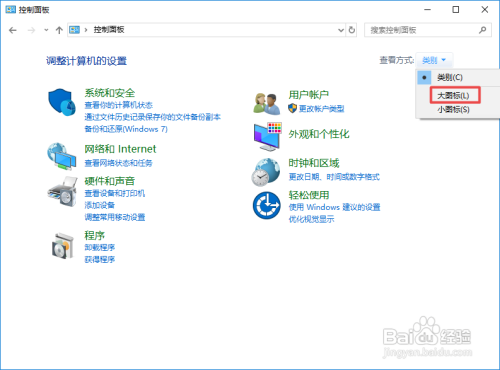
Task: Open 时钟和区域 category heading
Action: pos(314,163)
